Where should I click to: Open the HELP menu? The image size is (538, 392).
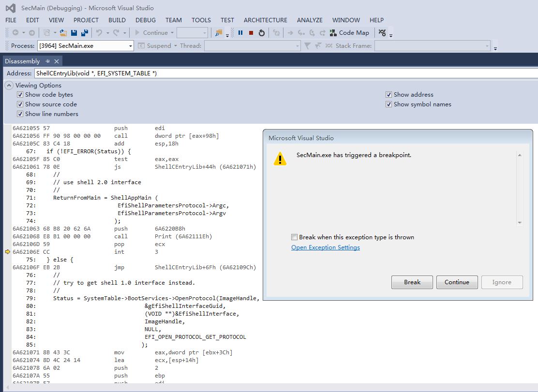376,20
